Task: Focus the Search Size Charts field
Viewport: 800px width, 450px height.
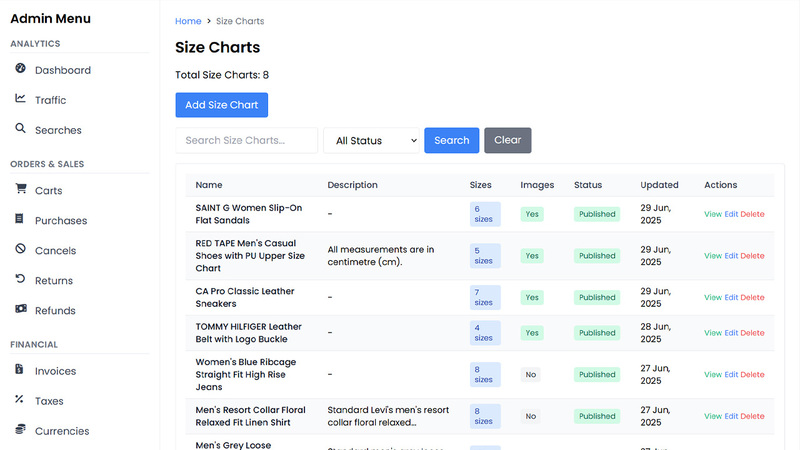Action: (246, 140)
